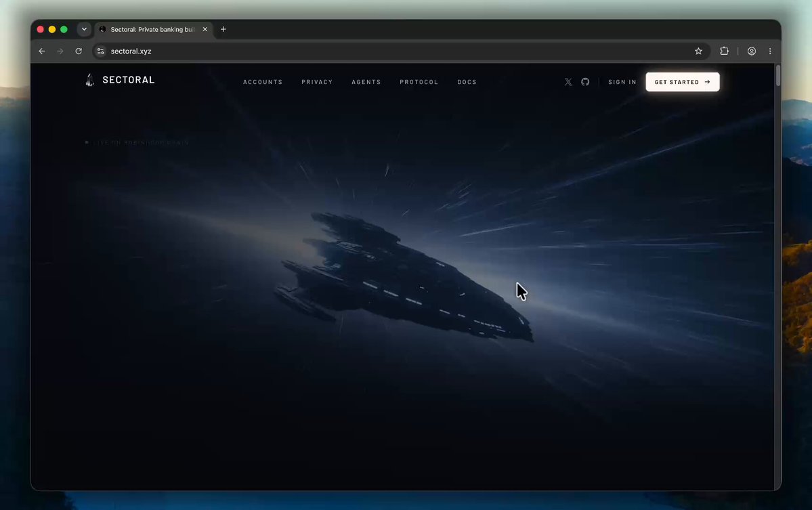The width and height of the screenshot is (812, 510).
Task: Click the SECTORAL brand name
Action: [x=129, y=80]
